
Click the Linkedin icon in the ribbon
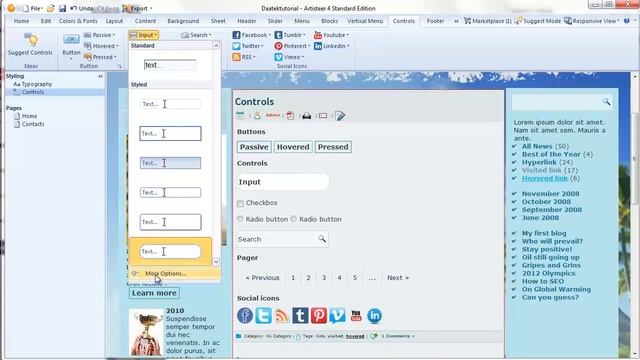click(x=318, y=46)
